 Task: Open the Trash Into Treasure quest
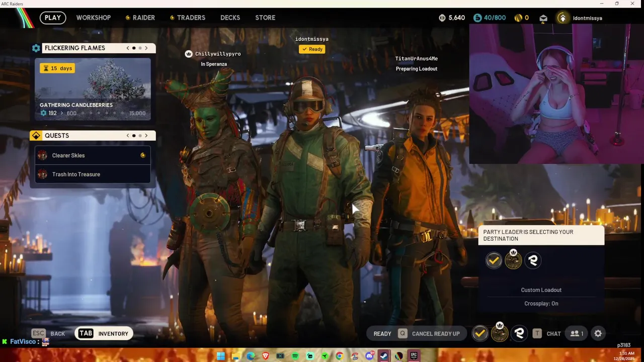pyautogui.click(x=93, y=174)
